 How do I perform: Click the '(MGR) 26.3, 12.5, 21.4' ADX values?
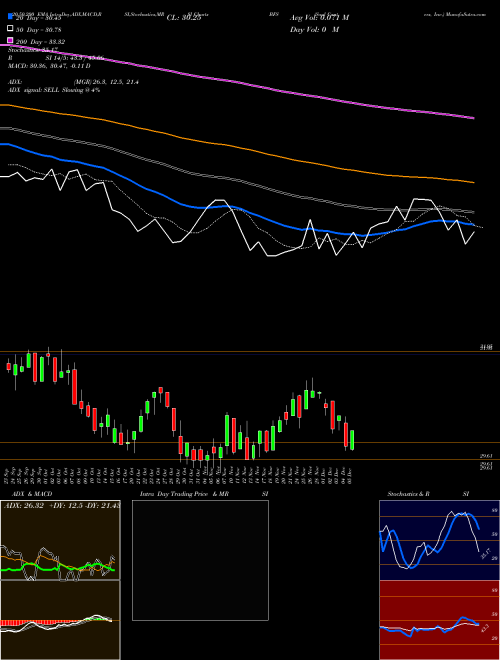(x=106, y=82)
